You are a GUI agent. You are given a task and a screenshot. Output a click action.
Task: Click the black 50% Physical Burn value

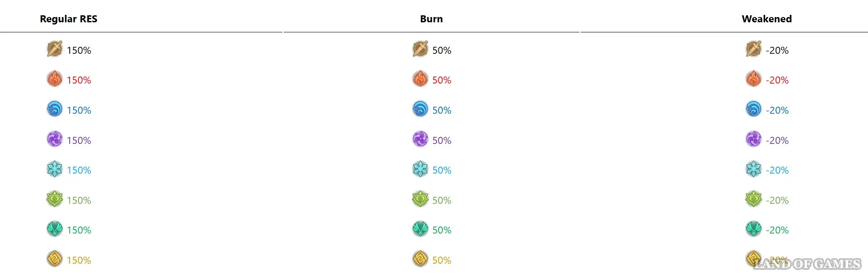coord(441,51)
